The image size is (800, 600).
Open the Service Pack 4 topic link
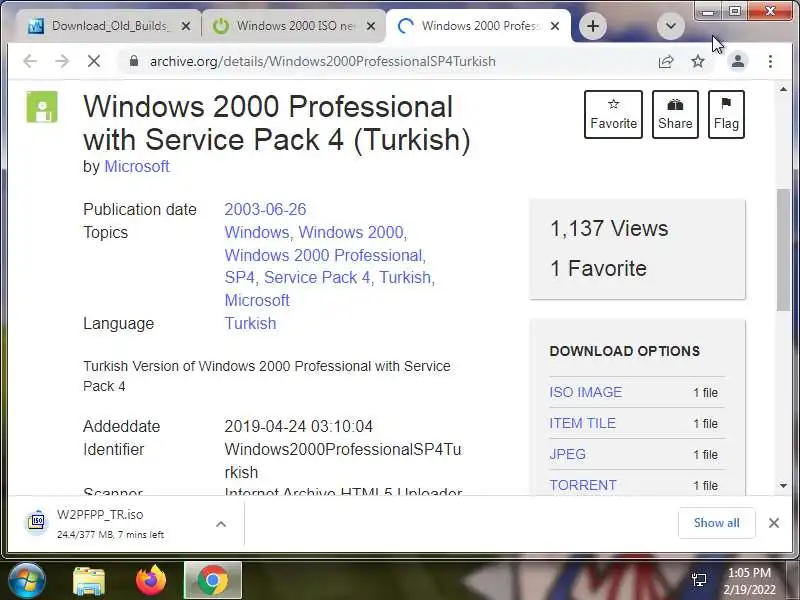(317, 278)
